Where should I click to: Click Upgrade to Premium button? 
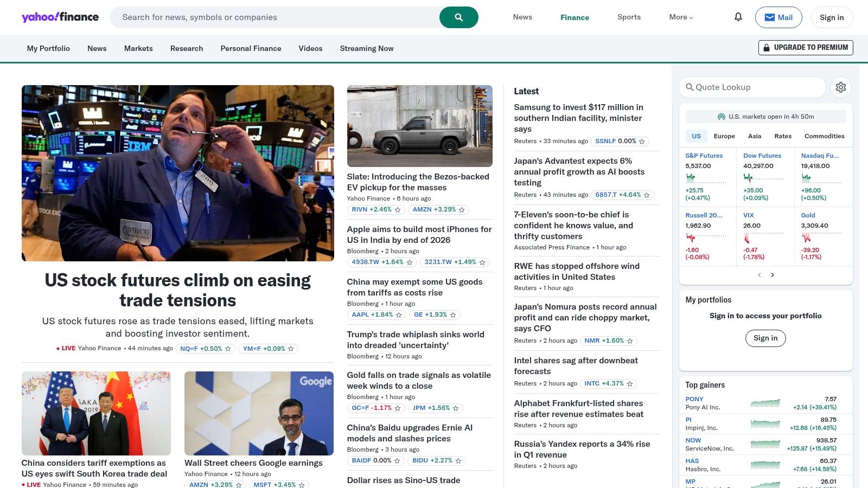click(x=806, y=48)
